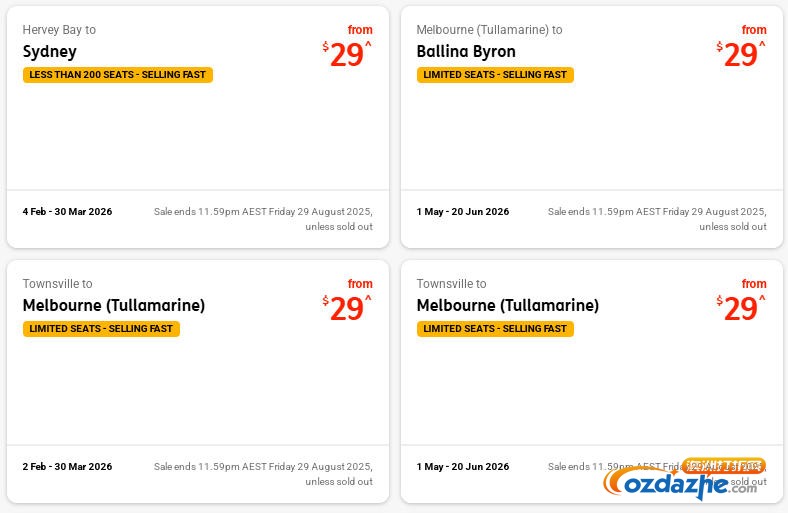This screenshot has width=788, height=513.
Task: Click the 1 May - 20 Jun dates under Ballina Byron
Action: pos(463,212)
